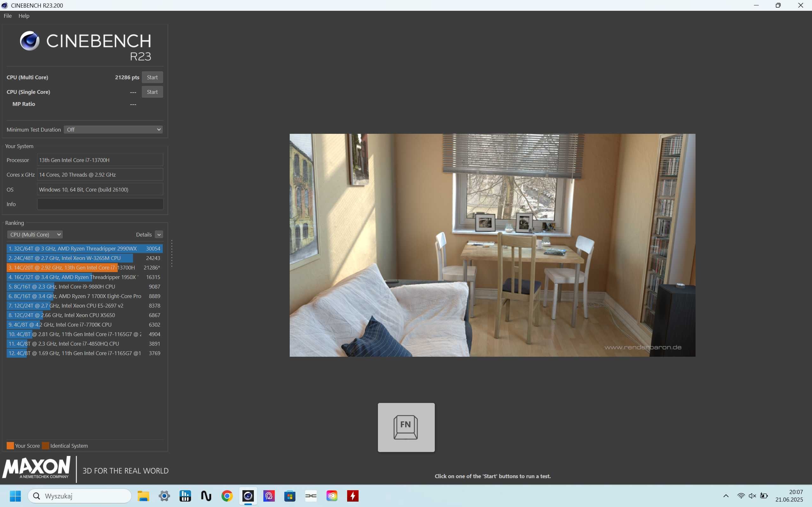Open Adobe Creative Cloud from the taskbar
Image resolution: width=812 pixels, height=507 pixels.
pyautogui.click(x=332, y=496)
